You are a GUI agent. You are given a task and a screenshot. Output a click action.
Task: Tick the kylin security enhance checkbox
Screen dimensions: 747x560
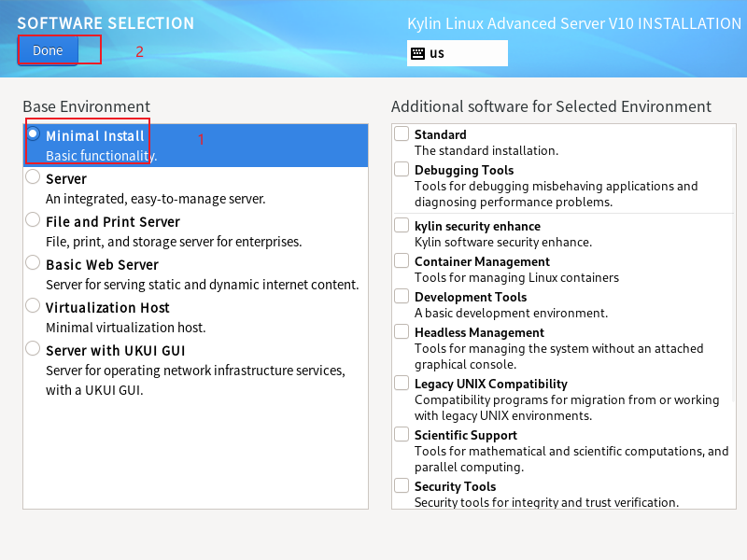(x=402, y=225)
